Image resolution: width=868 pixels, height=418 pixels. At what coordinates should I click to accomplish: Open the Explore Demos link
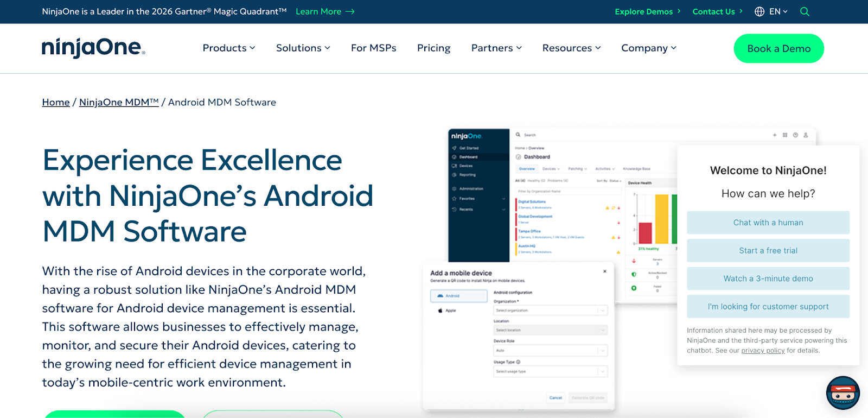coord(648,11)
